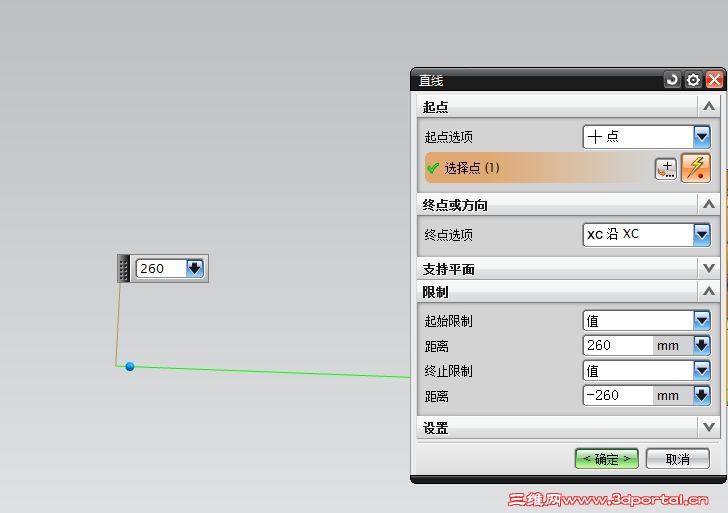Image resolution: width=728 pixels, height=513 pixels.
Task: Collapse the 终点或方向 section
Action: point(708,204)
